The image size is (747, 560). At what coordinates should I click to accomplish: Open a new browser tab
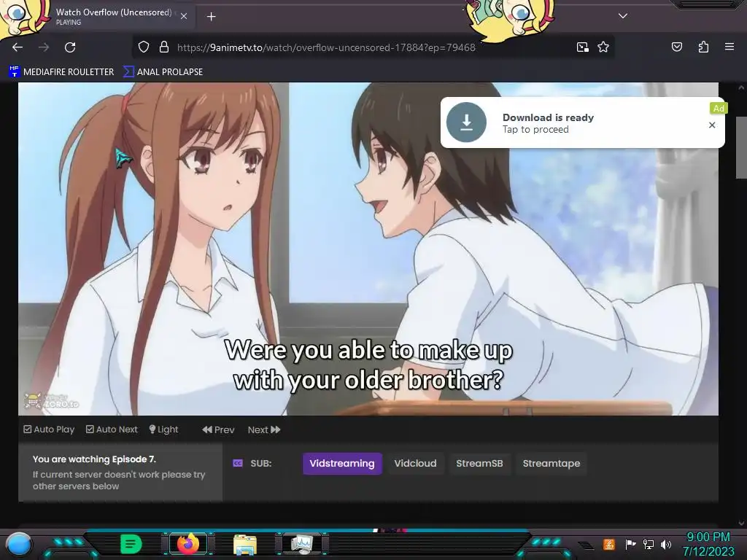tap(211, 17)
